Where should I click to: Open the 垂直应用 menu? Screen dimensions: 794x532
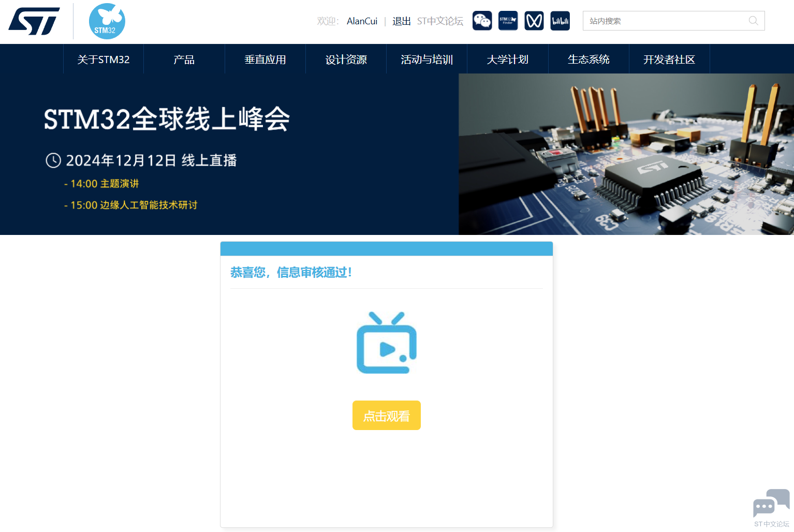[265, 60]
